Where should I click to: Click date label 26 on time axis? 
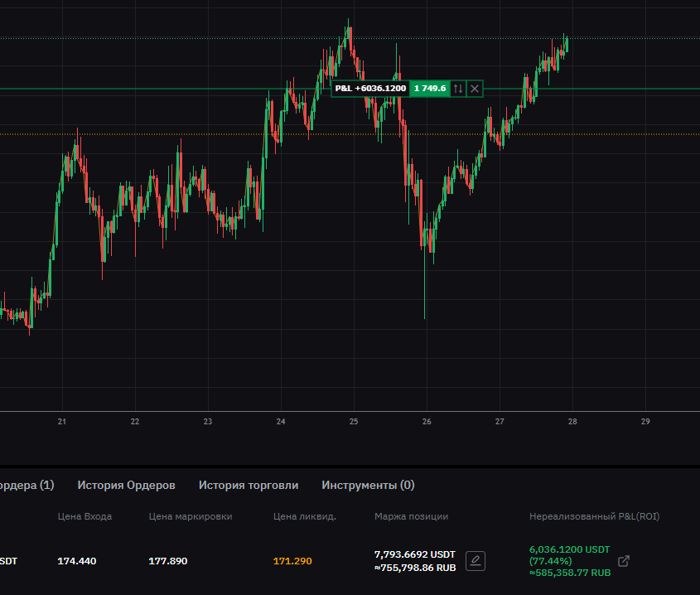tap(427, 421)
